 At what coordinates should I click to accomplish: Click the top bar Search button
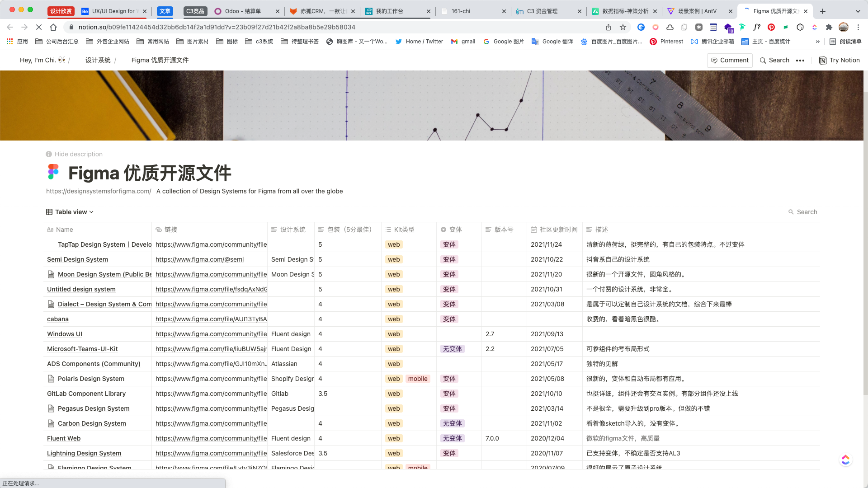774,60
